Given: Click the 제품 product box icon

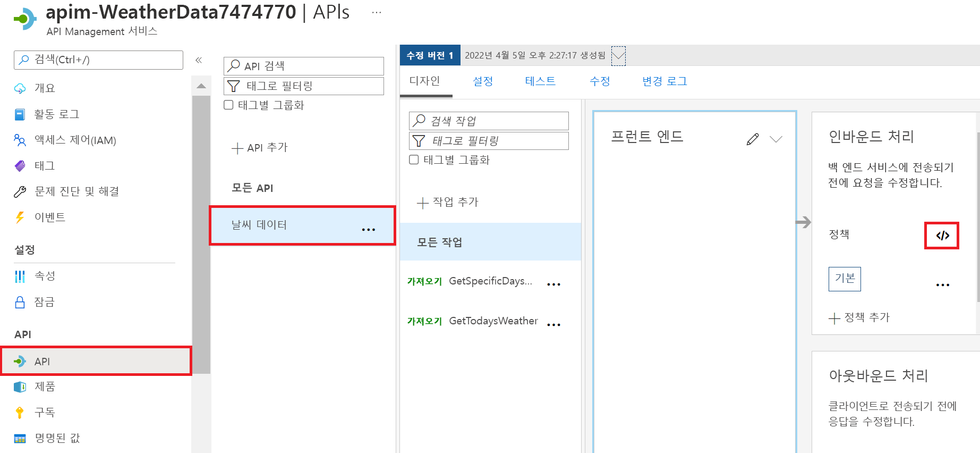Looking at the screenshot, I should pos(20,387).
